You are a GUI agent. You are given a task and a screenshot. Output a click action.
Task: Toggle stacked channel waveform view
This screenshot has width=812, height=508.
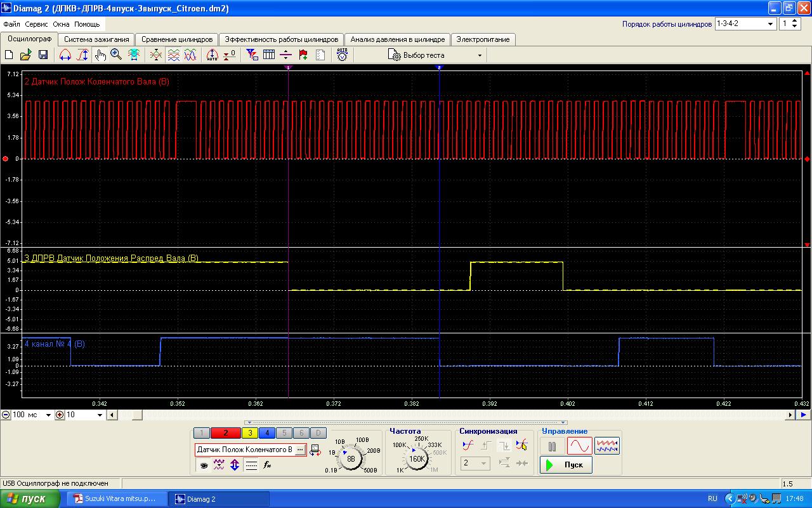pyautogui.click(x=173, y=55)
